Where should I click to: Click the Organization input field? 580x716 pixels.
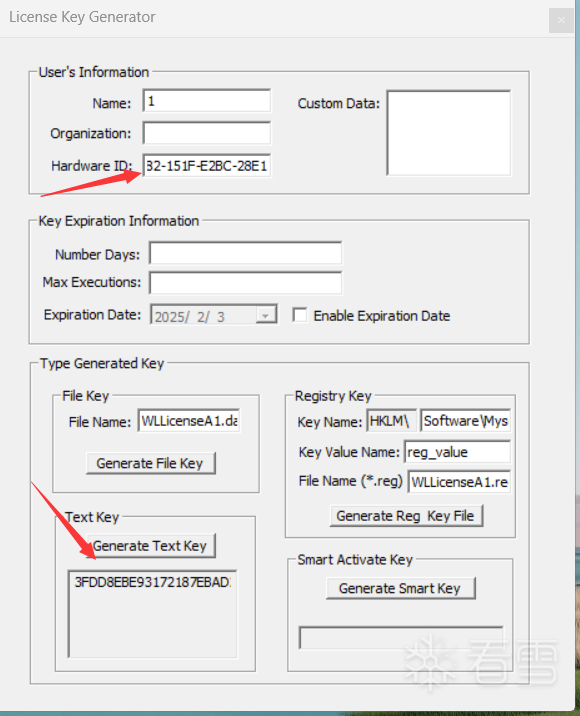pyautogui.click(x=206, y=133)
